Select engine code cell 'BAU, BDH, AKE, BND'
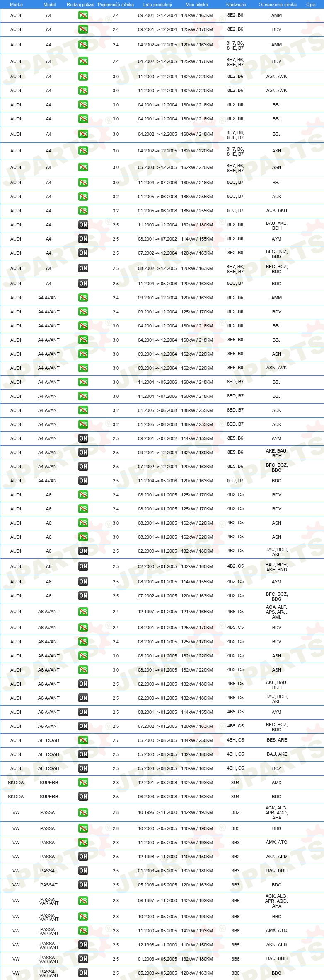The width and height of the screenshot is (324, 980). 277,567
